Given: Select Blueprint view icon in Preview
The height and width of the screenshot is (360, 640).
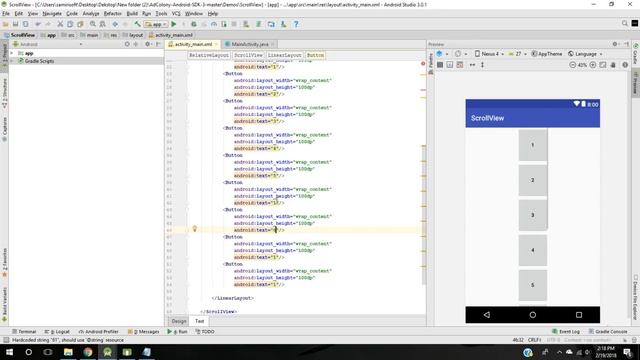Looking at the screenshot, I should click(450, 65).
